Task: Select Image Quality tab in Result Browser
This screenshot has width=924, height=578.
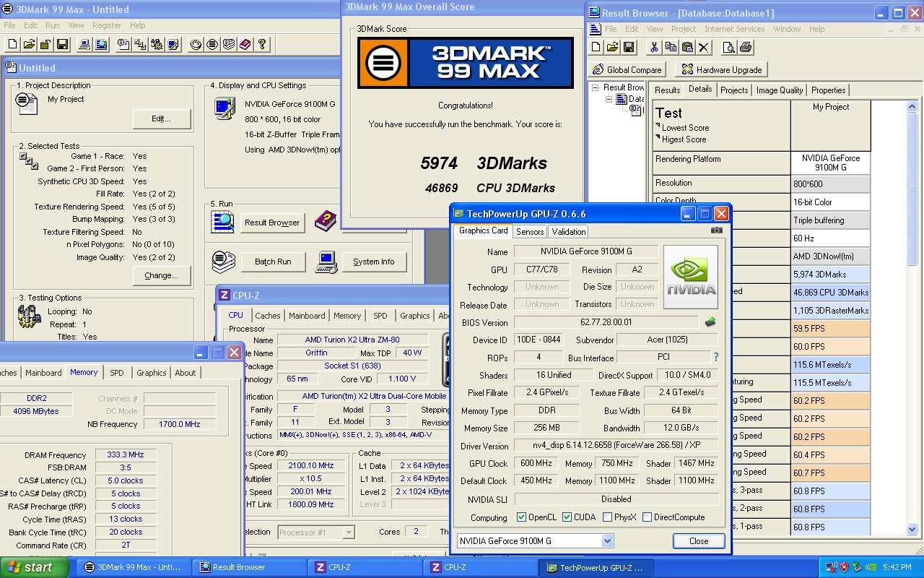Action: pos(780,90)
